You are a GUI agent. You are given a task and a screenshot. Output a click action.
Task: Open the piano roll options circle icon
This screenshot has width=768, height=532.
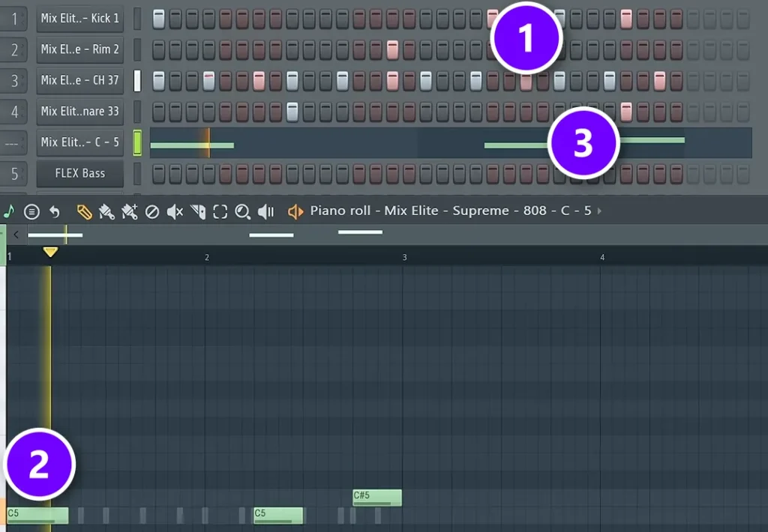(x=31, y=212)
